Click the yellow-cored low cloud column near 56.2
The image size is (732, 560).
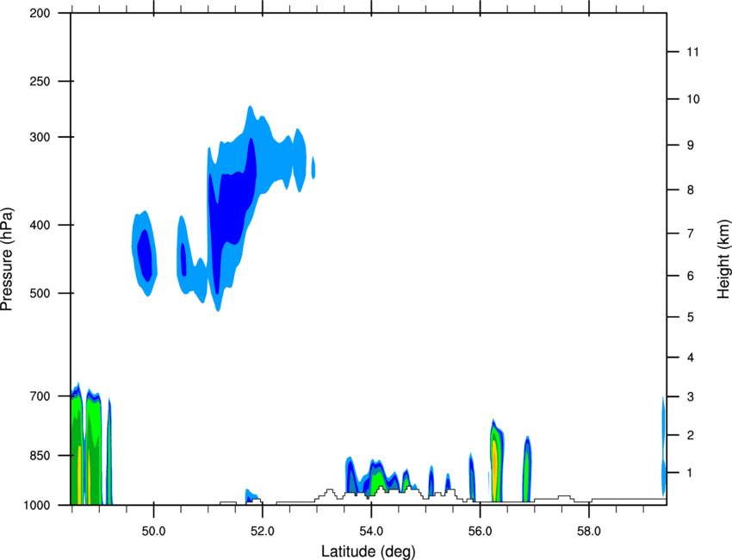pyautogui.click(x=496, y=463)
